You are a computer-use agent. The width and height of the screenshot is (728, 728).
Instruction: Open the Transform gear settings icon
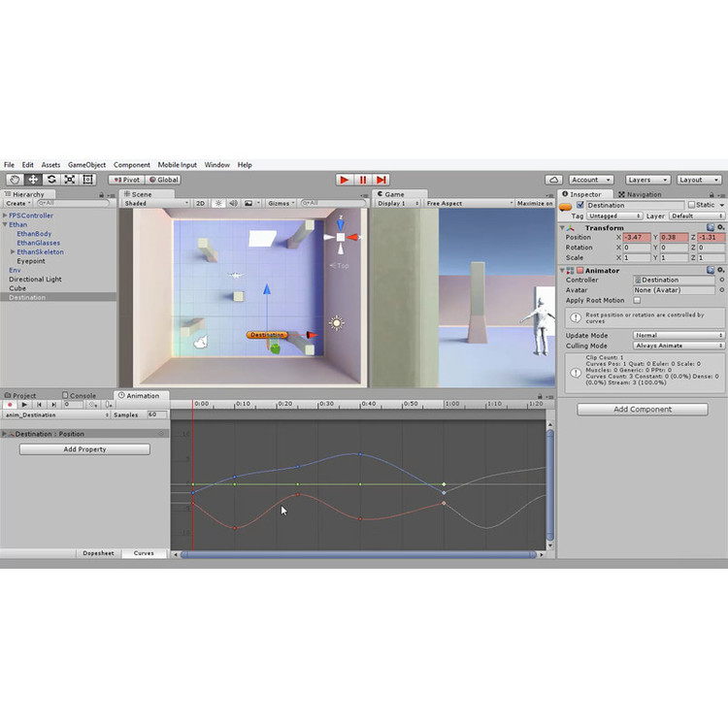(721, 228)
